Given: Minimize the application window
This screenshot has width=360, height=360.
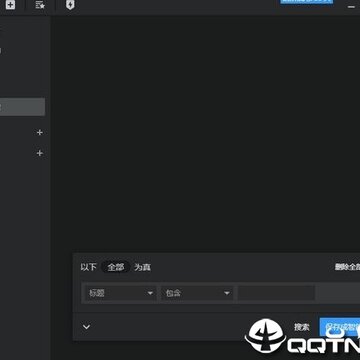Looking at the screenshot, I should (x=351, y=7).
